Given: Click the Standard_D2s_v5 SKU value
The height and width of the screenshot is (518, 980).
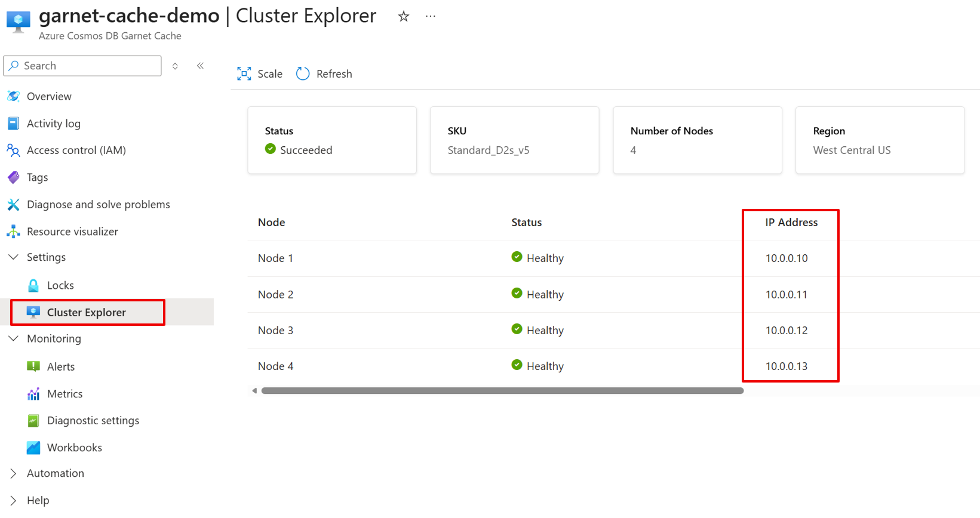Looking at the screenshot, I should click(489, 150).
